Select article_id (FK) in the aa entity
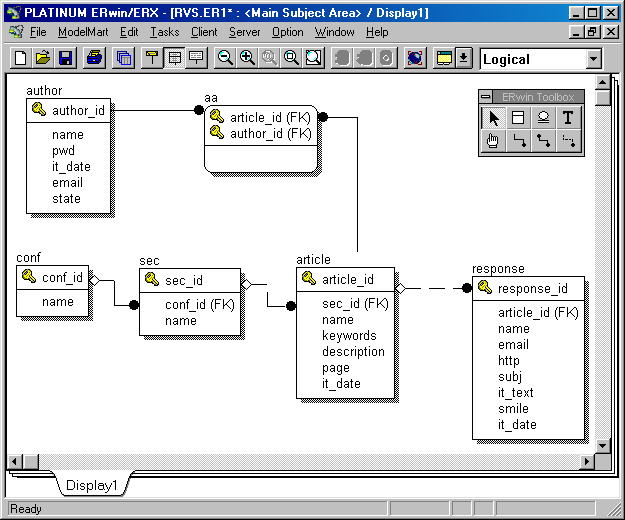Viewport: 625px width, 520px height. click(x=270, y=118)
